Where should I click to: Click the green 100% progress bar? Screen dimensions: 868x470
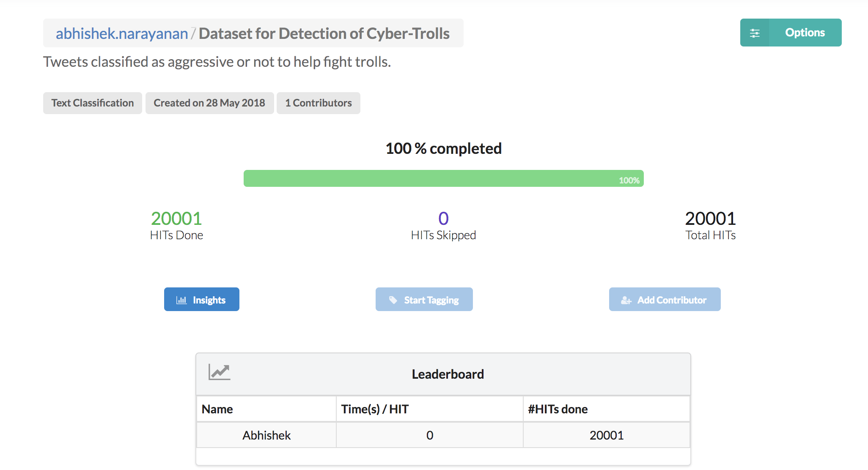[443, 178]
